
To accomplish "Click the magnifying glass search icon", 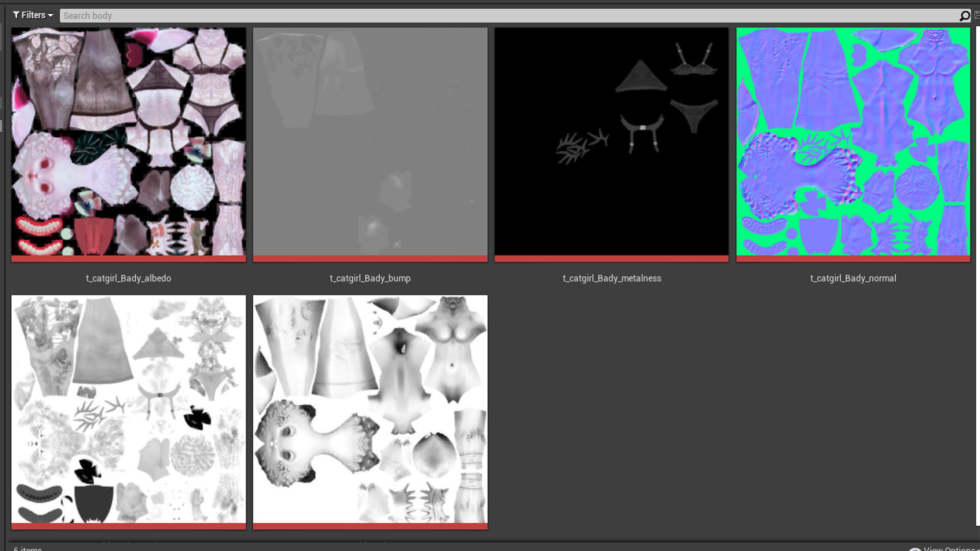I will (x=964, y=16).
